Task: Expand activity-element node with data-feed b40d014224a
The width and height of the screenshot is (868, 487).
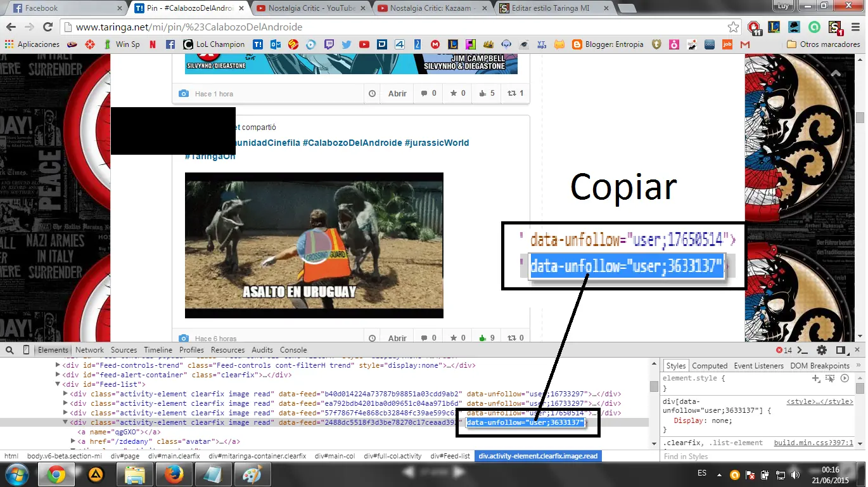Action: pyautogui.click(x=65, y=394)
